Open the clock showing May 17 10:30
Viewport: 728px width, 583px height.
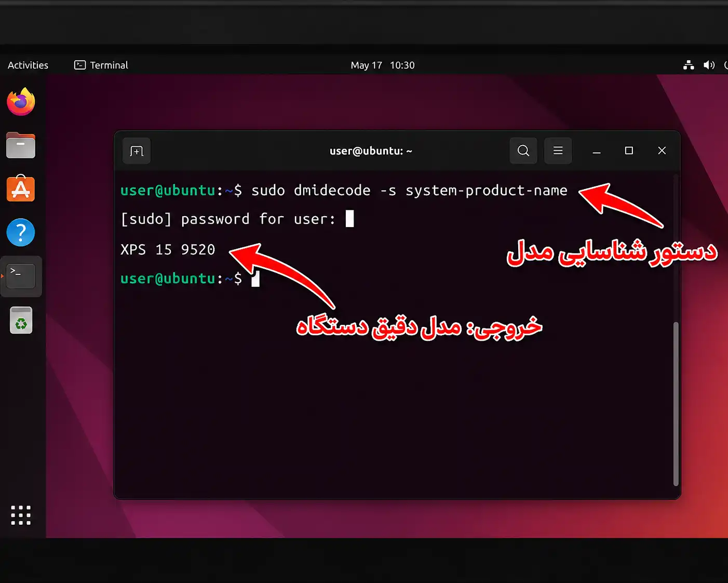(383, 65)
